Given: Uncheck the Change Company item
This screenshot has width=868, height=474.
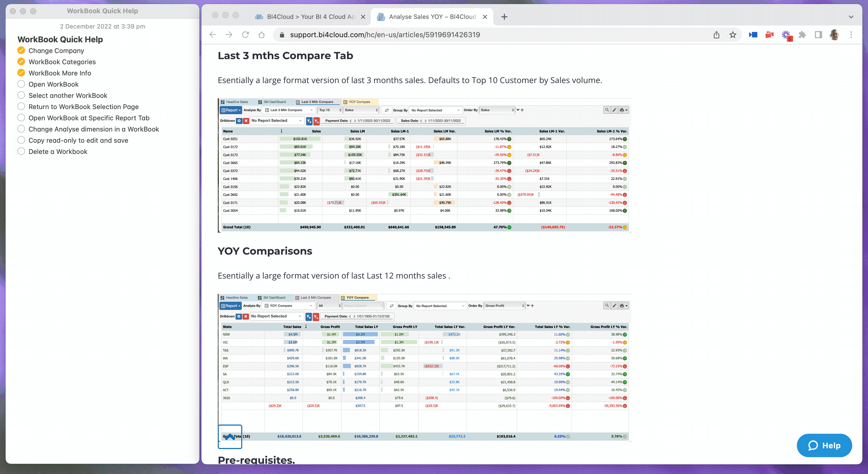Looking at the screenshot, I should click(x=21, y=50).
